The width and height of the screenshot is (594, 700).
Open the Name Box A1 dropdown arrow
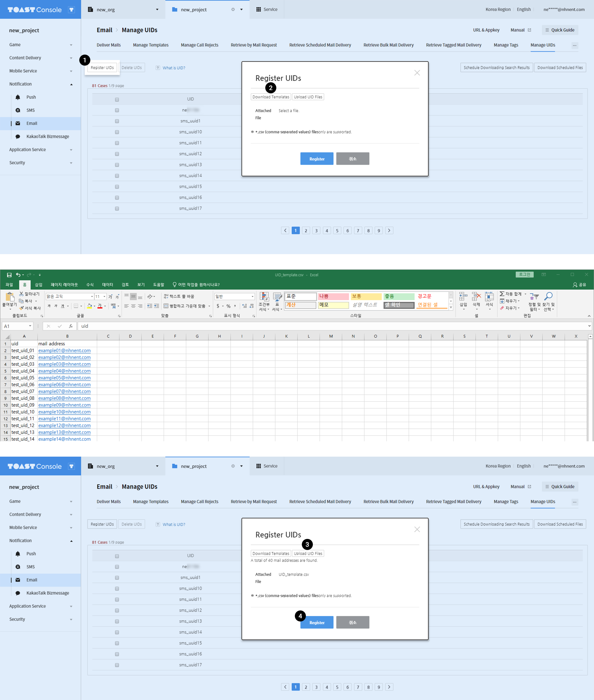click(30, 326)
